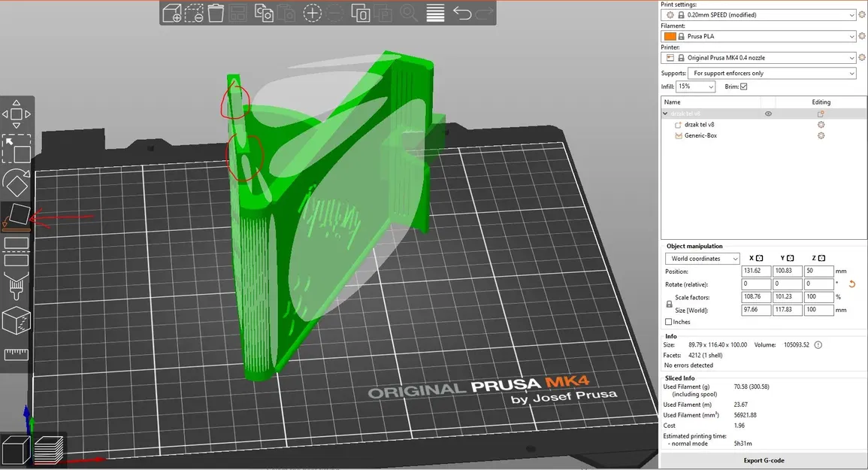Screen dimensions: 868x470
Task: Toggle the Brim checkbox
Action: [743, 86]
